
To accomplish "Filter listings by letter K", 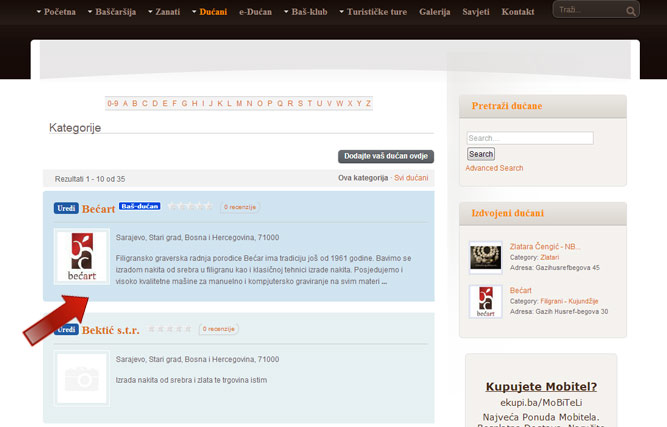I will point(220,103).
